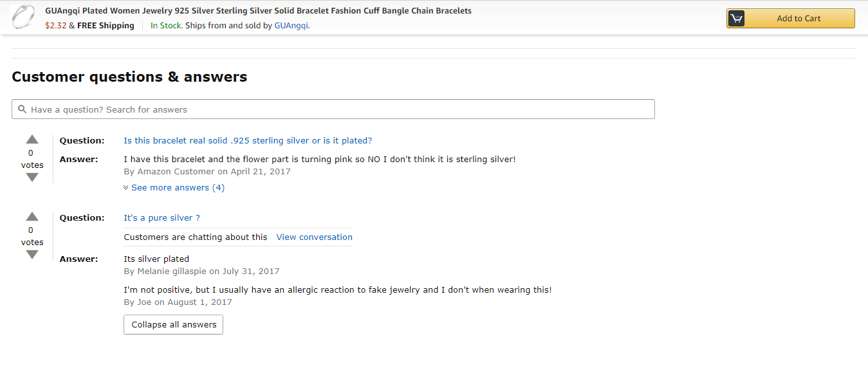Click the double-chevron beside See more answers
The image size is (868, 368).
coord(126,188)
